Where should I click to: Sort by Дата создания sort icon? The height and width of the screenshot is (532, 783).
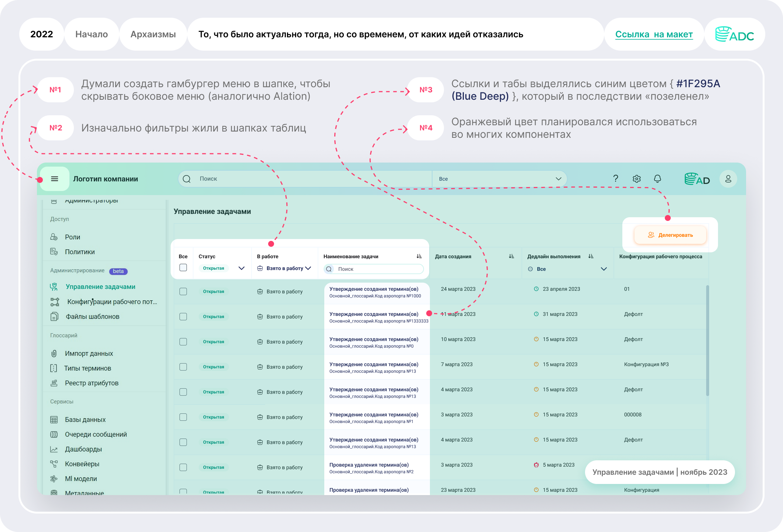[512, 256]
